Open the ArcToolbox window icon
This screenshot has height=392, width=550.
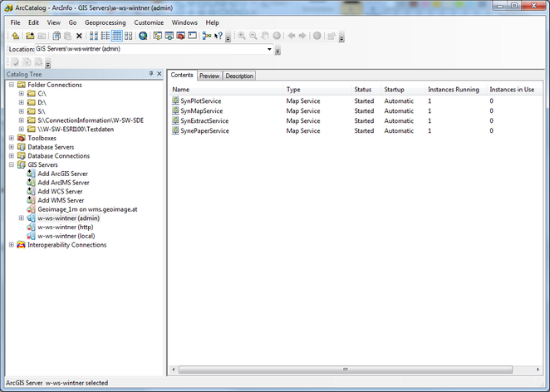pos(180,36)
